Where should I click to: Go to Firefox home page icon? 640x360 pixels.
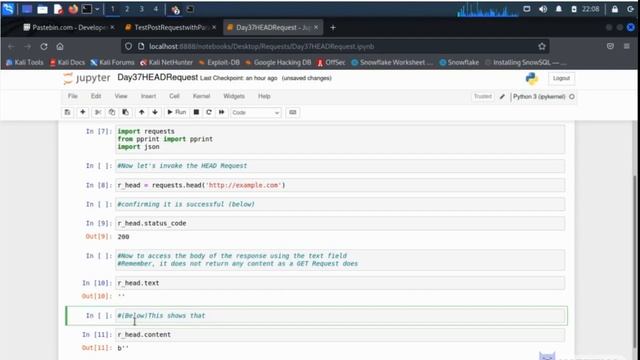(x=60, y=47)
